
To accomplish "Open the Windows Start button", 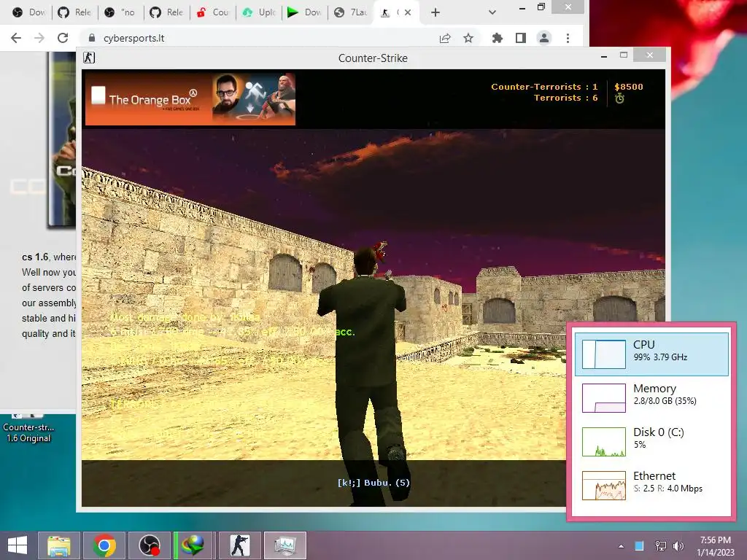I will tap(18, 545).
